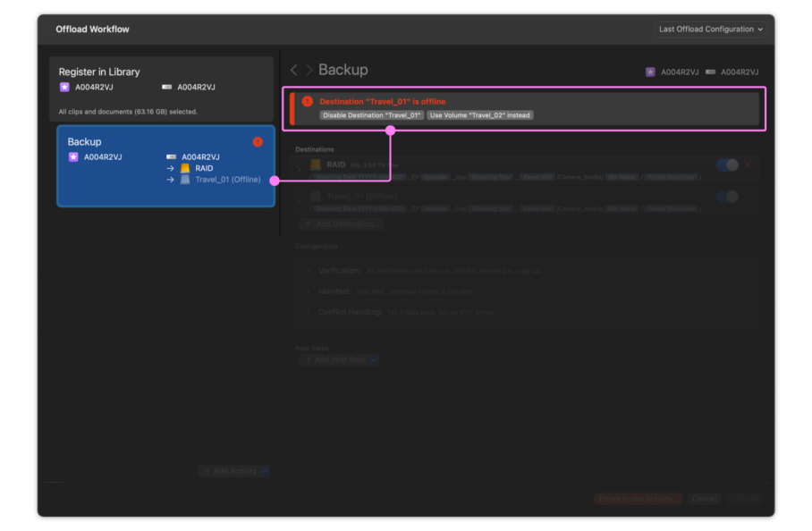
Task: Toggle the Travel_01 (Offline) destination switch
Action: point(727,197)
